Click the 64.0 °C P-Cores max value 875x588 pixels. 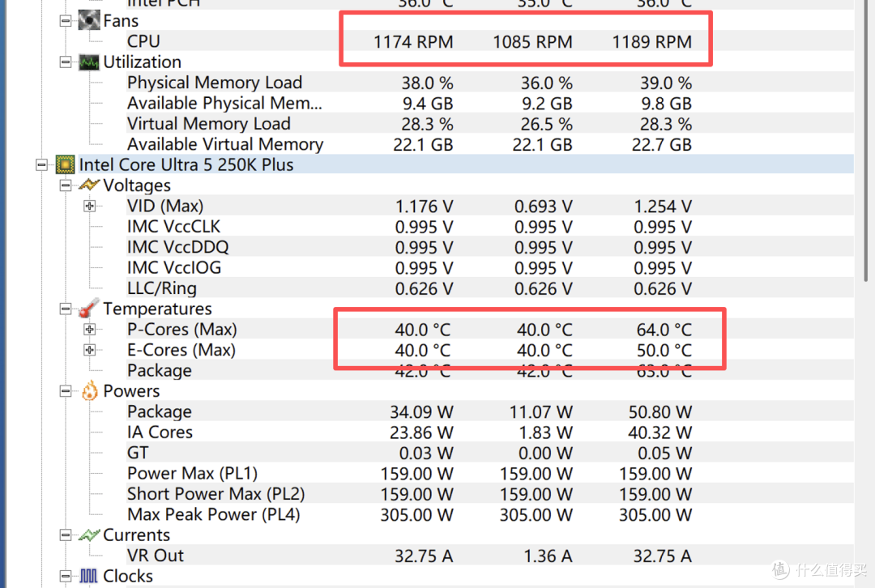point(664,330)
